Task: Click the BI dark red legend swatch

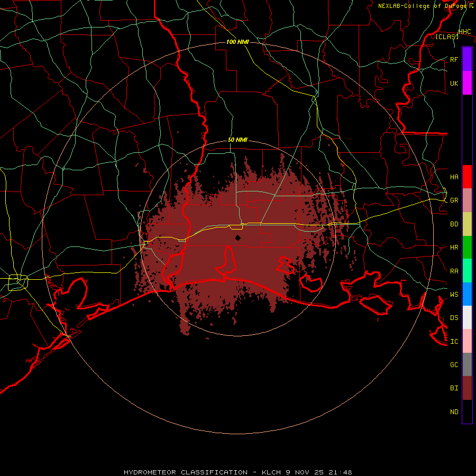Action: pyautogui.click(x=467, y=388)
